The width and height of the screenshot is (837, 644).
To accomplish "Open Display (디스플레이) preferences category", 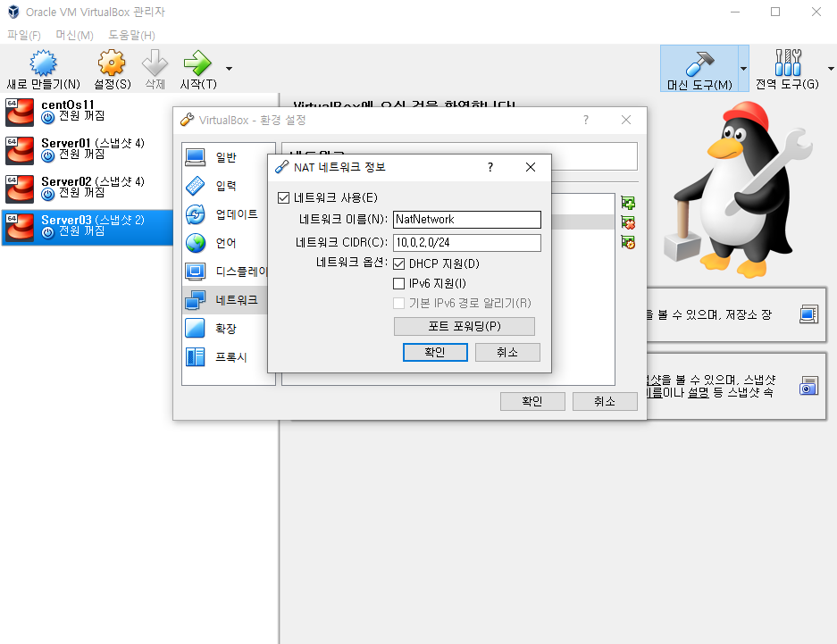I will pos(225,272).
